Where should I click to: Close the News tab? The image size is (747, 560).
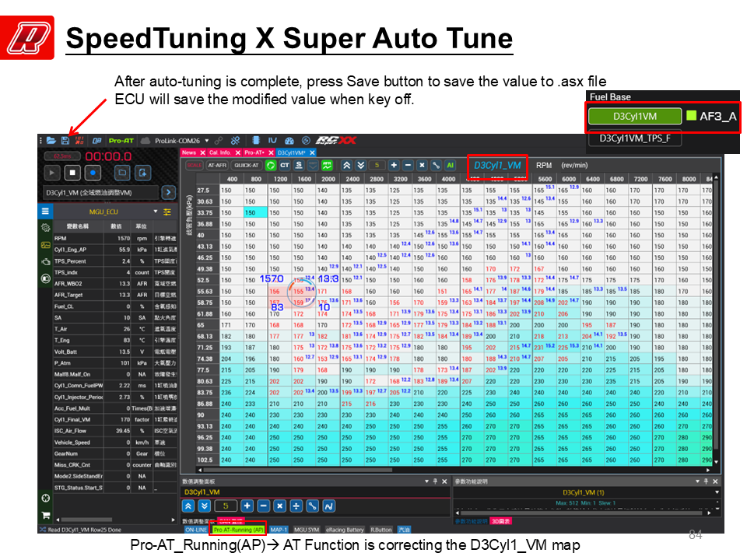pos(202,152)
